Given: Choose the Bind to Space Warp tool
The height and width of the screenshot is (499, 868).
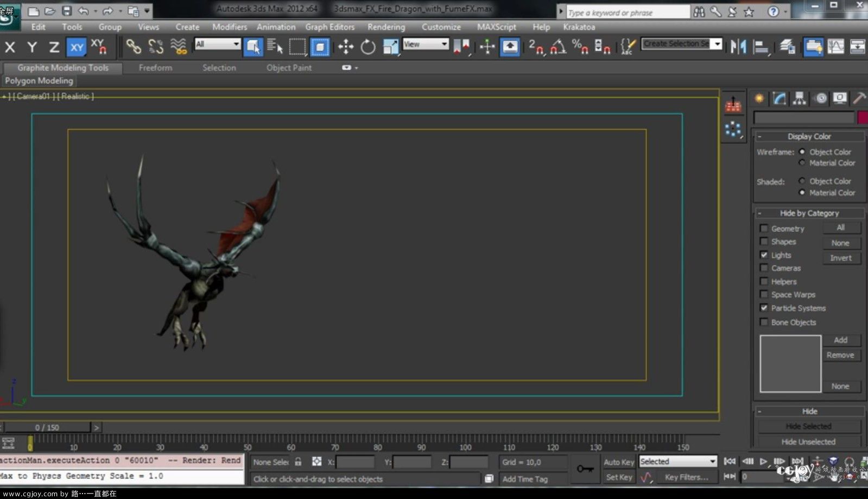Looking at the screenshot, I should [179, 47].
